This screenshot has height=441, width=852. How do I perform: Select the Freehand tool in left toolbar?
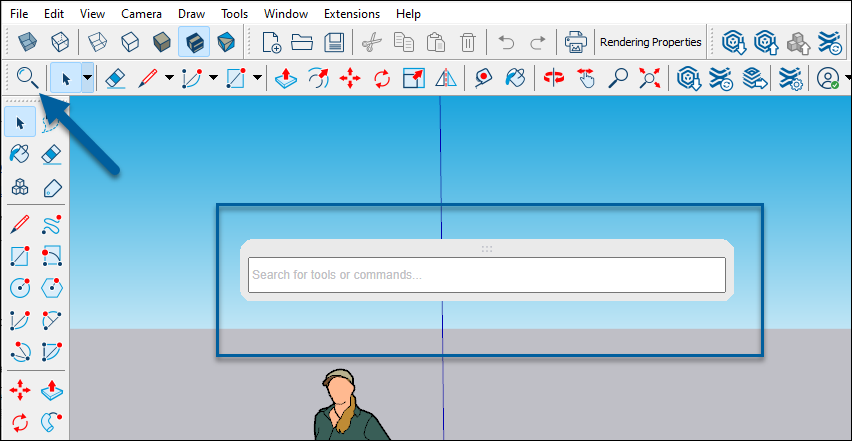tap(52, 223)
